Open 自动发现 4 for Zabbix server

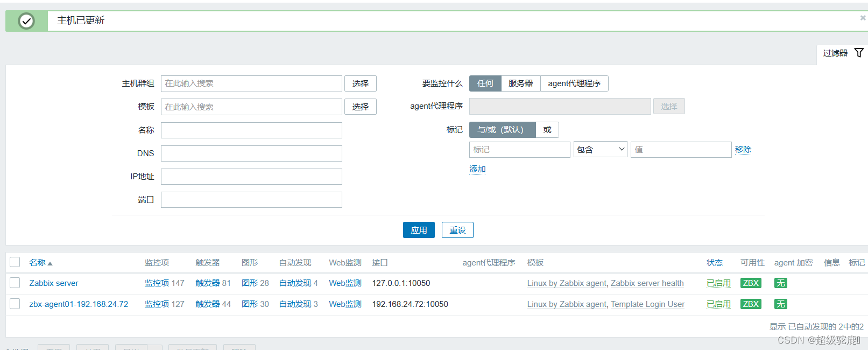(295, 283)
